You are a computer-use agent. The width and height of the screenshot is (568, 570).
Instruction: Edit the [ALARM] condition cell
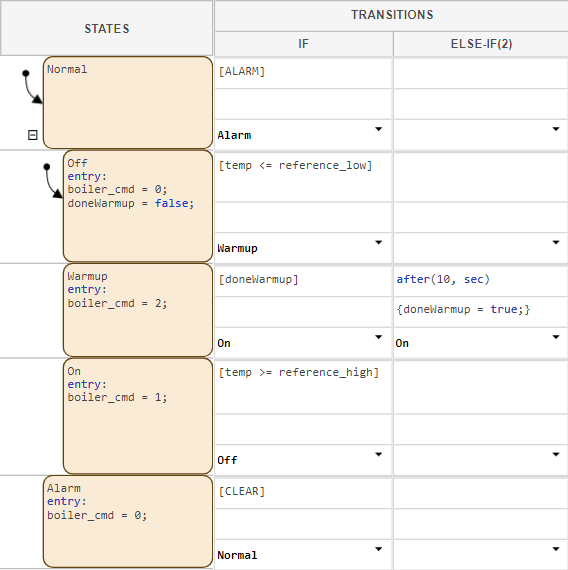[303, 73]
